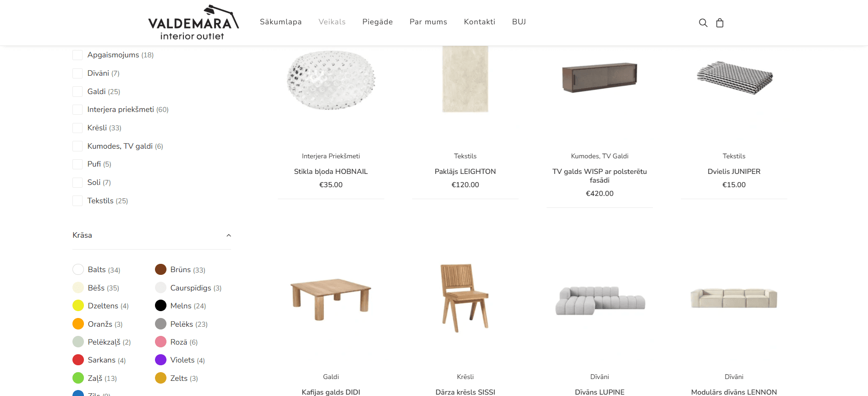Filter by the Sarkans red swatch
The image size is (868, 396).
tap(78, 360)
